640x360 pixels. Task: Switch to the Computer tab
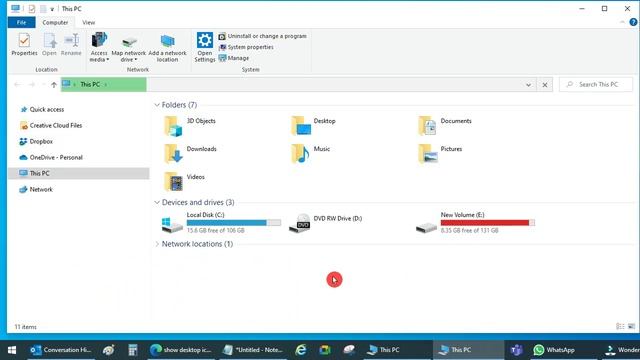[x=55, y=22]
